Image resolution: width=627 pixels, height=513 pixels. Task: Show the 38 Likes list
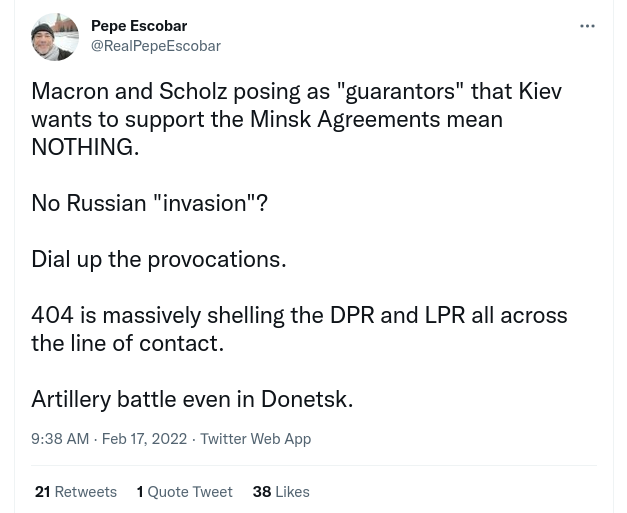pyautogui.click(x=281, y=491)
